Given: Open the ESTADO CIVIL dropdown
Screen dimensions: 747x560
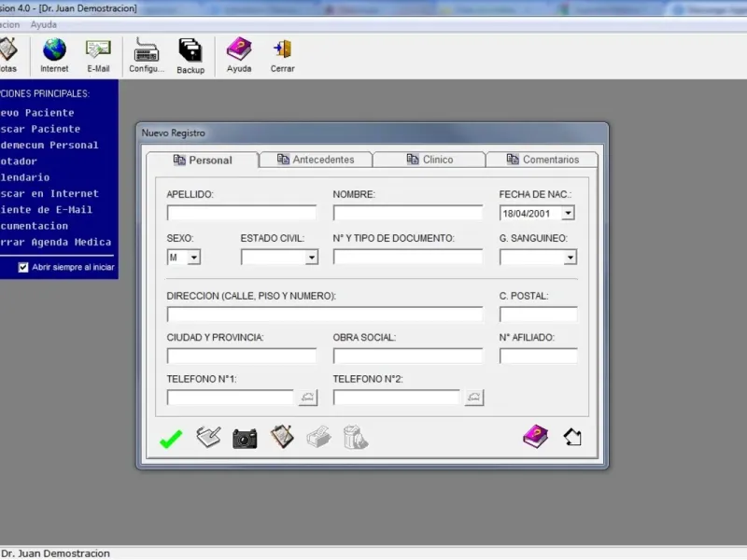Looking at the screenshot, I should coord(311,258).
